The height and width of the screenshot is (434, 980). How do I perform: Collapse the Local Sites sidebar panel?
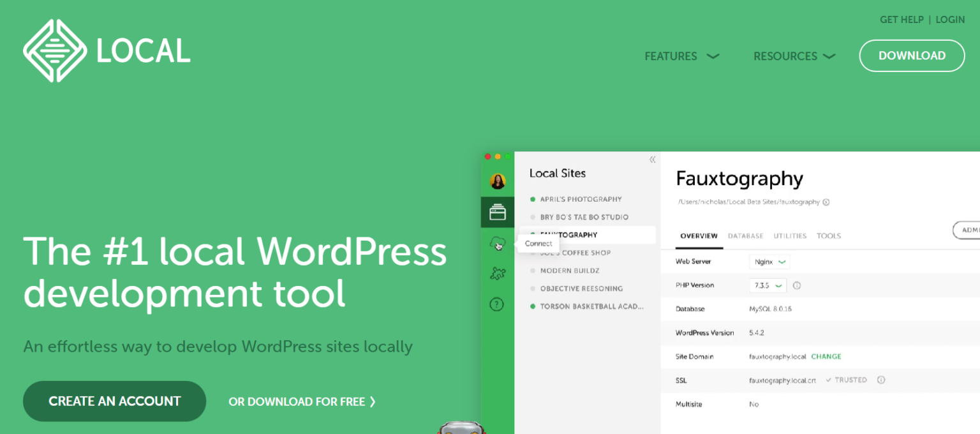[652, 160]
